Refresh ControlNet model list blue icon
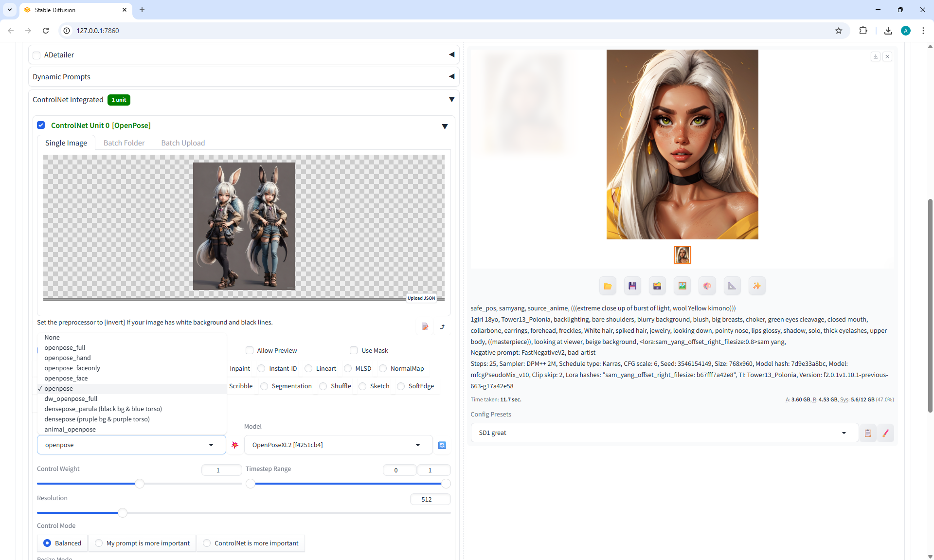This screenshot has width=934, height=560. [442, 445]
